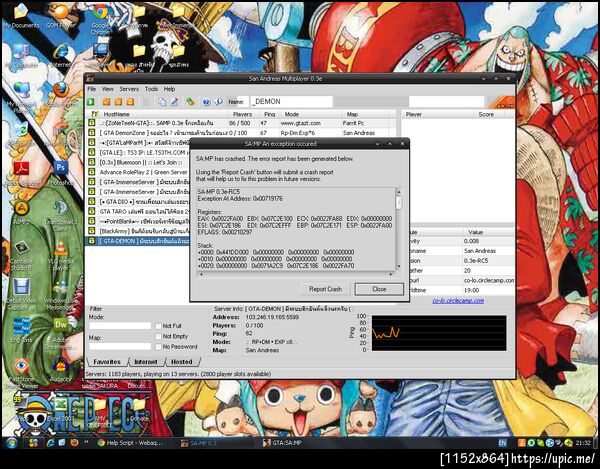
Task: Open the Tools menu
Action: click(x=151, y=89)
